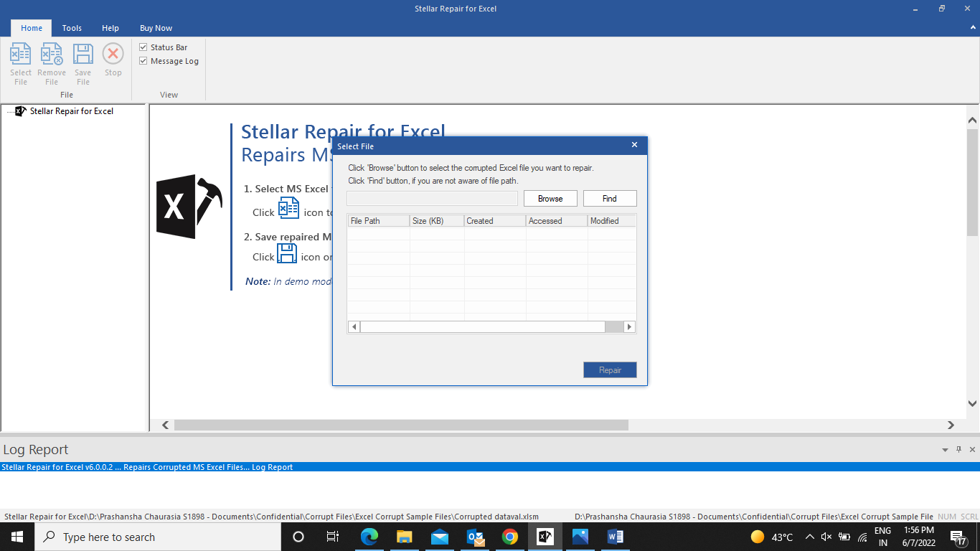The width and height of the screenshot is (980, 551).
Task: Click Stellar Repair for Excel taskbar icon
Action: pyautogui.click(x=545, y=537)
